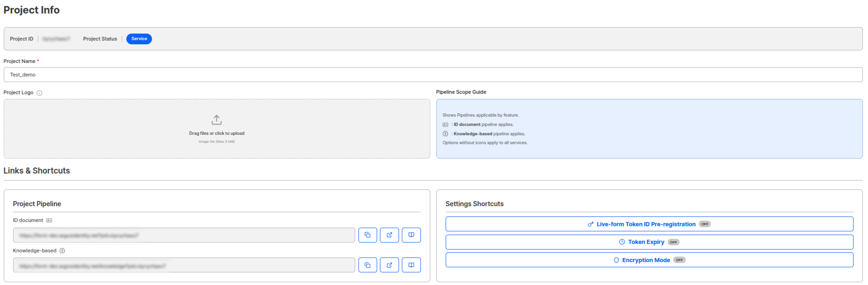Viewport: 868px width, 285px height.
Task: Click the Service status badge
Action: tap(139, 39)
